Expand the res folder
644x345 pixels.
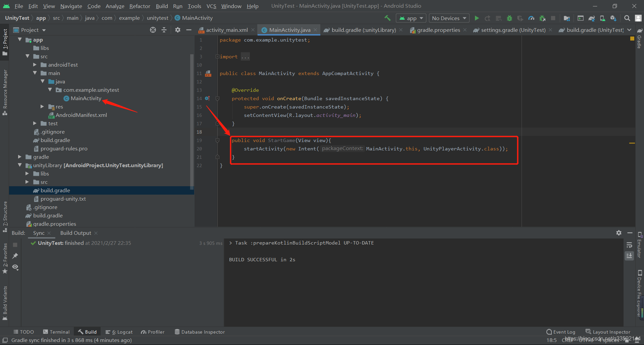coord(42,107)
